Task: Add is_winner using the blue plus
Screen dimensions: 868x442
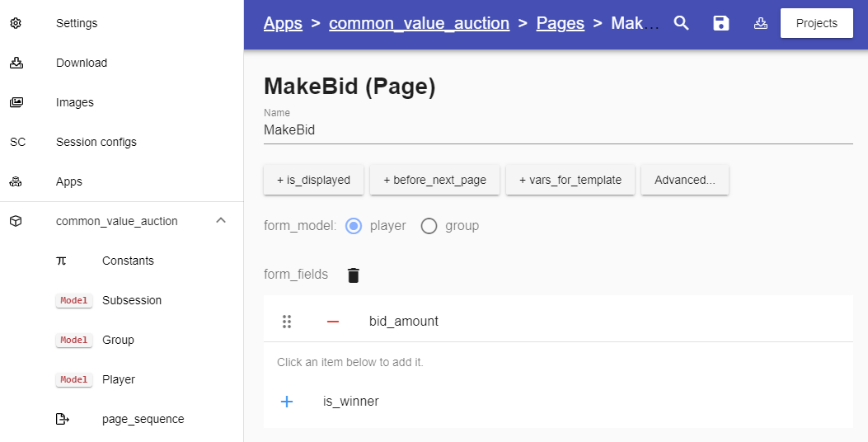Action: pos(287,402)
